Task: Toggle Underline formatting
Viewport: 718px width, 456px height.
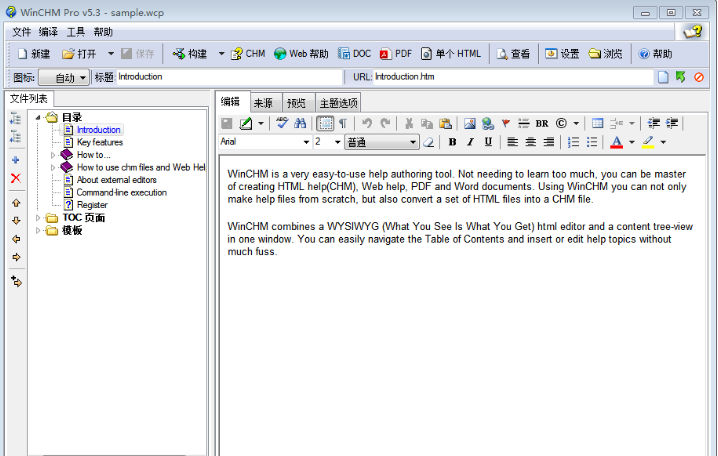Action: 488,142
